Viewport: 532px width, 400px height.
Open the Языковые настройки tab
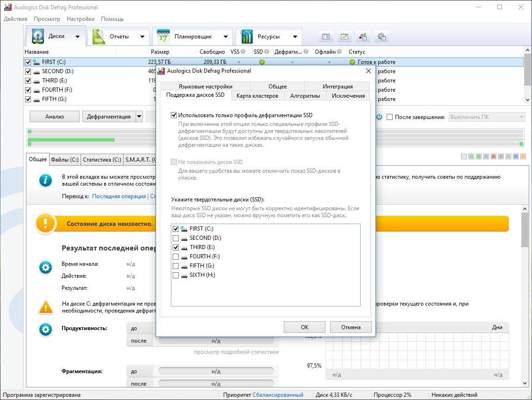coord(205,86)
